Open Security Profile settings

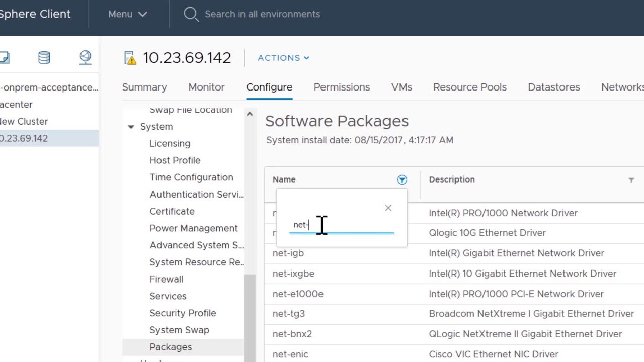(183, 313)
